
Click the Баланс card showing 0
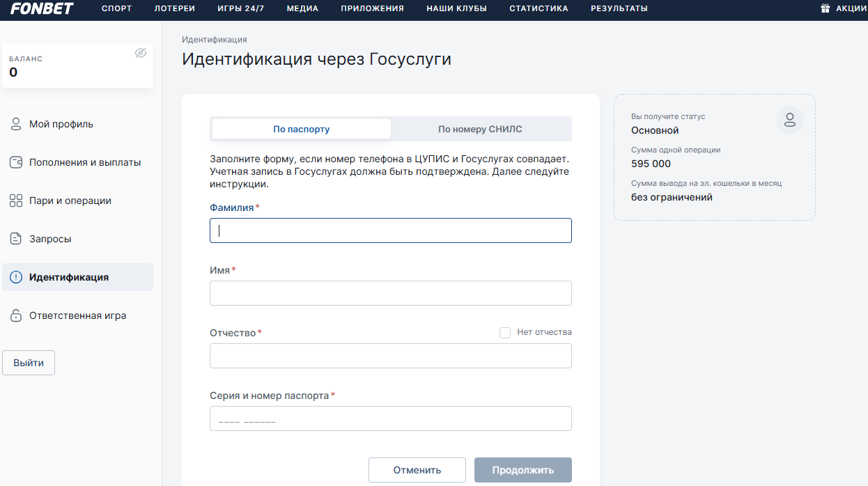[77, 65]
